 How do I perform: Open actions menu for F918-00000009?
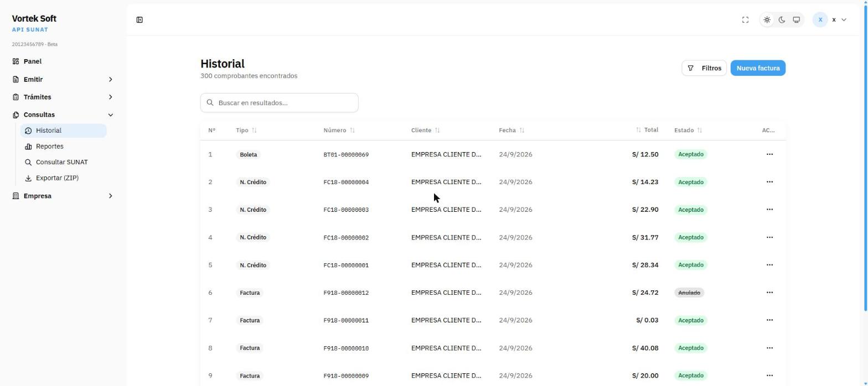[769, 375]
